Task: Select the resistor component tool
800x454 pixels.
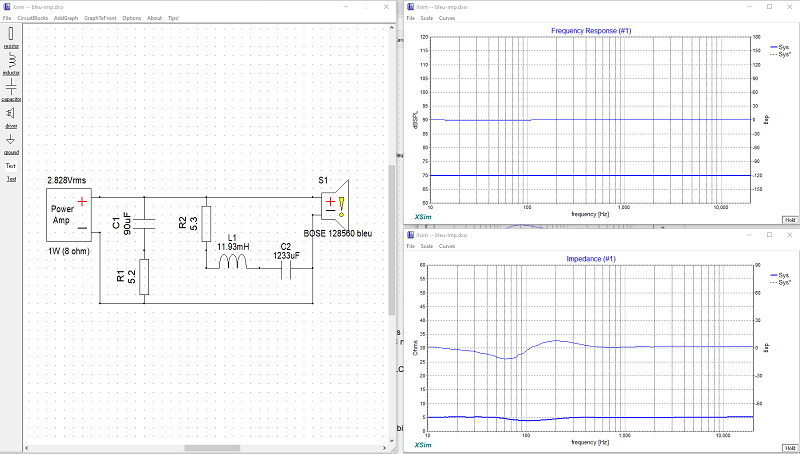Action: tap(11, 37)
